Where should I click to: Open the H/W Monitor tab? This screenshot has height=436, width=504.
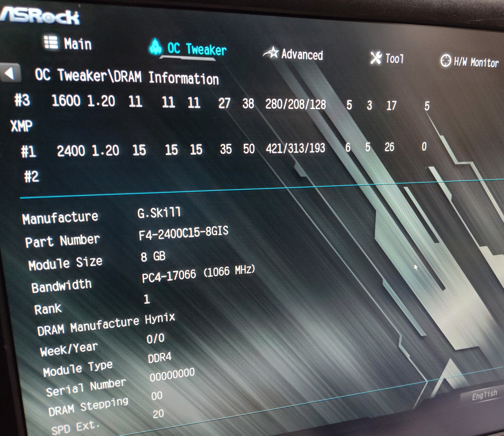pos(469,61)
